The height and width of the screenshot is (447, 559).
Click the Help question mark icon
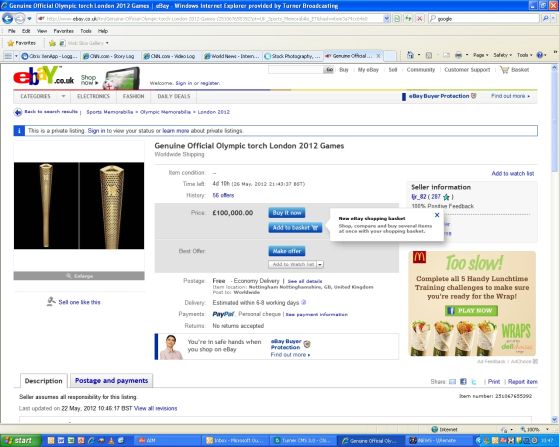coord(539,55)
